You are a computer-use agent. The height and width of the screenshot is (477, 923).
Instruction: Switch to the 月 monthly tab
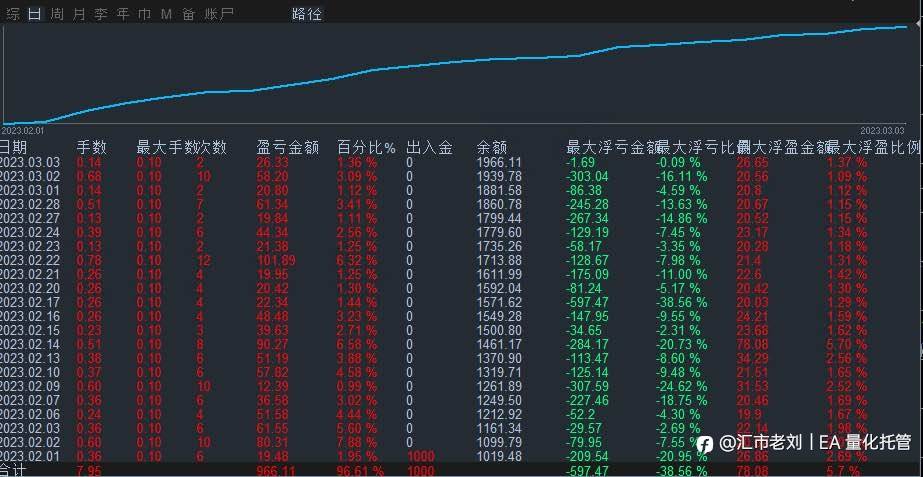[79, 14]
